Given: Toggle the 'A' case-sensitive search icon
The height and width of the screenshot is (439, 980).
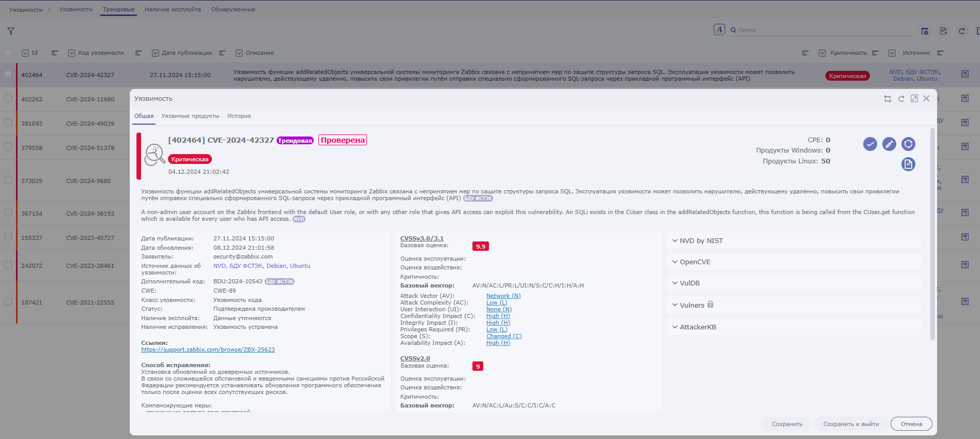Looking at the screenshot, I should [719, 29].
